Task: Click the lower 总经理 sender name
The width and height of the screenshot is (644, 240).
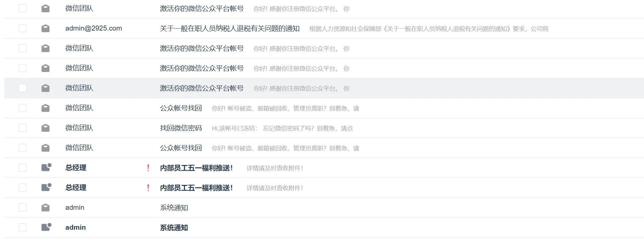Action: click(x=76, y=188)
